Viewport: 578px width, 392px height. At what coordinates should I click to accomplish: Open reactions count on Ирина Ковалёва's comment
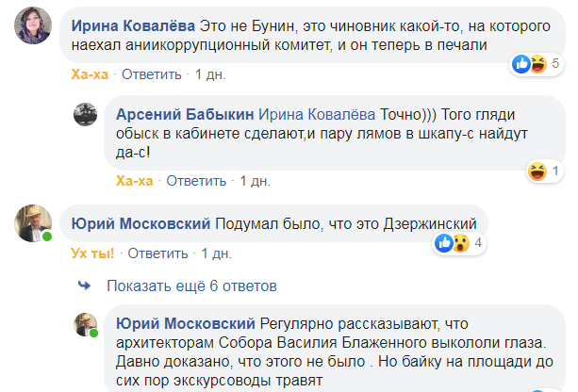click(536, 64)
